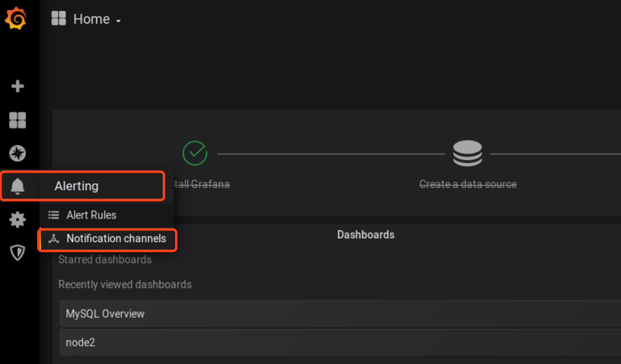The width and height of the screenshot is (621, 364).
Task: Open the MySQL Overview dashboard
Action: click(105, 314)
